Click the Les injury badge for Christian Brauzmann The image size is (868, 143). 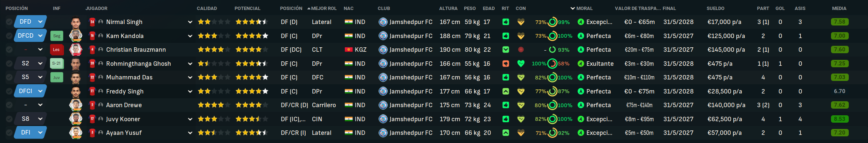pos(56,50)
